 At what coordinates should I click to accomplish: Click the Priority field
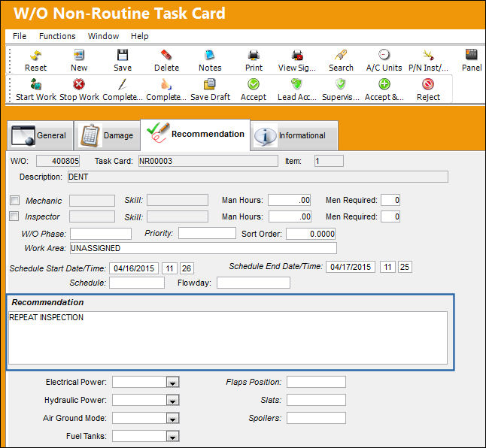(207, 233)
